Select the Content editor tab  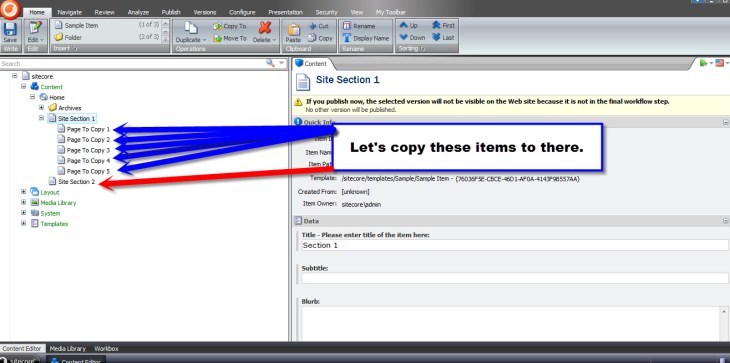312,64
